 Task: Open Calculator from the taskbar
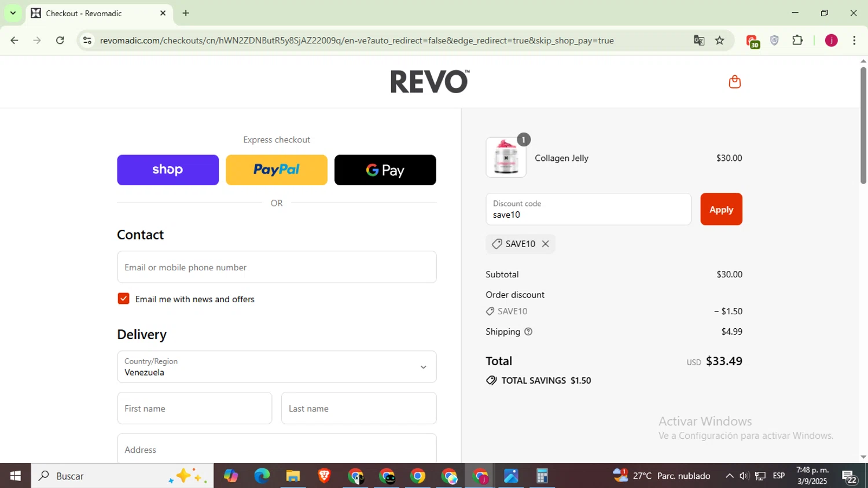[x=542, y=476]
